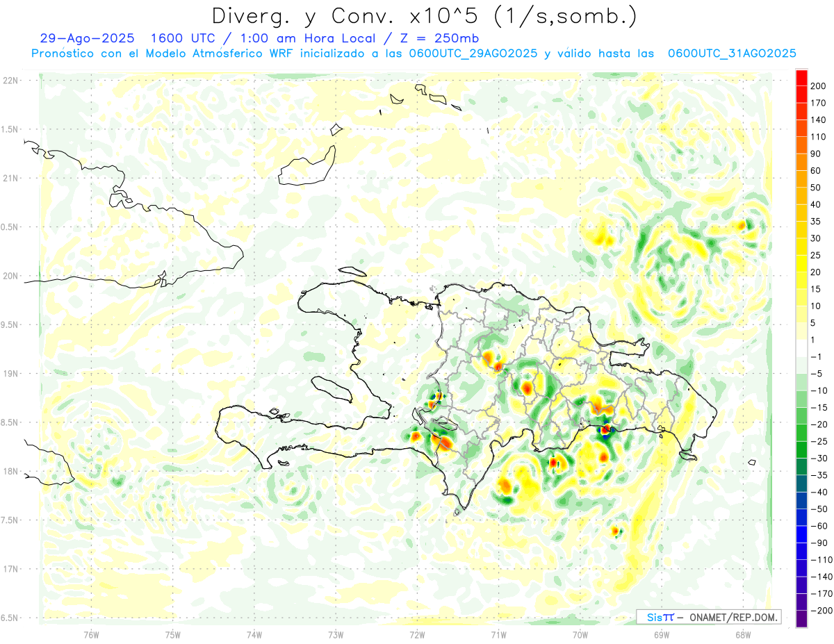Click the positive '40' color scale label
This screenshot has width=834, height=644.
click(816, 205)
